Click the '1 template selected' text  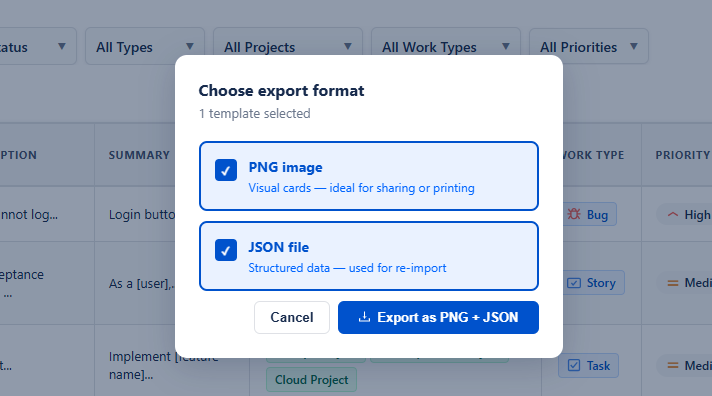(255, 114)
